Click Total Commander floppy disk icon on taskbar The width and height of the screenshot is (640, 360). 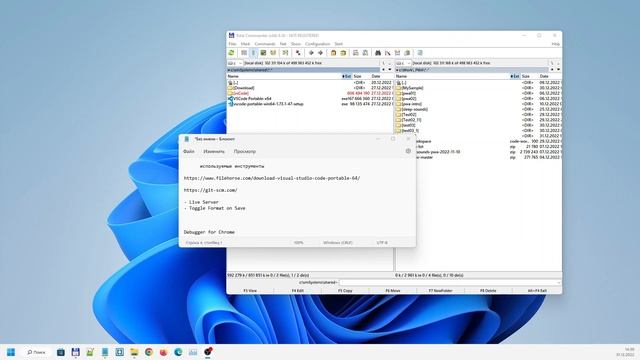point(76,352)
